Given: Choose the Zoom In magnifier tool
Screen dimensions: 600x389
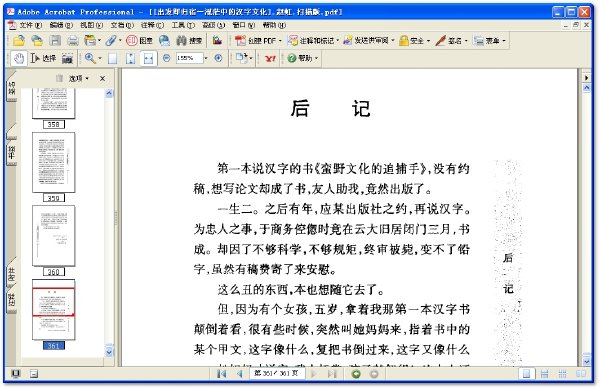Looking at the screenshot, I should coord(90,58).
